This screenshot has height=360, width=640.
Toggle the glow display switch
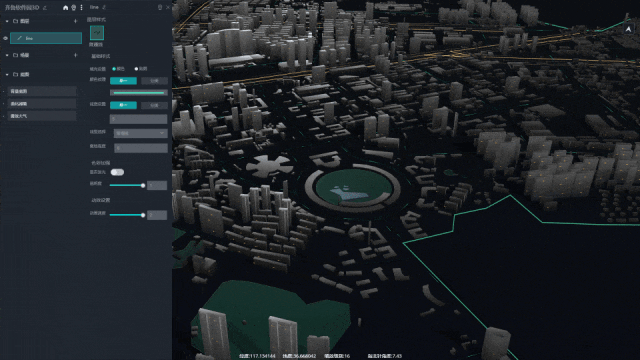pos(117,172)
